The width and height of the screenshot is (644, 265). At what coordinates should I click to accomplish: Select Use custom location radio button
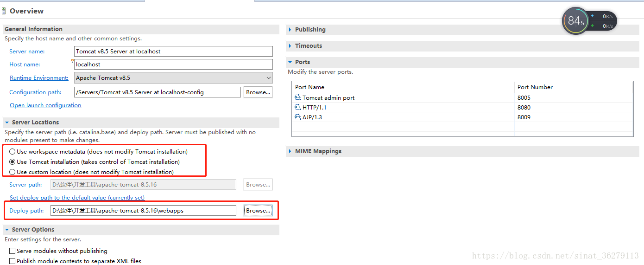pyautogui.click(x=13, y=172)
